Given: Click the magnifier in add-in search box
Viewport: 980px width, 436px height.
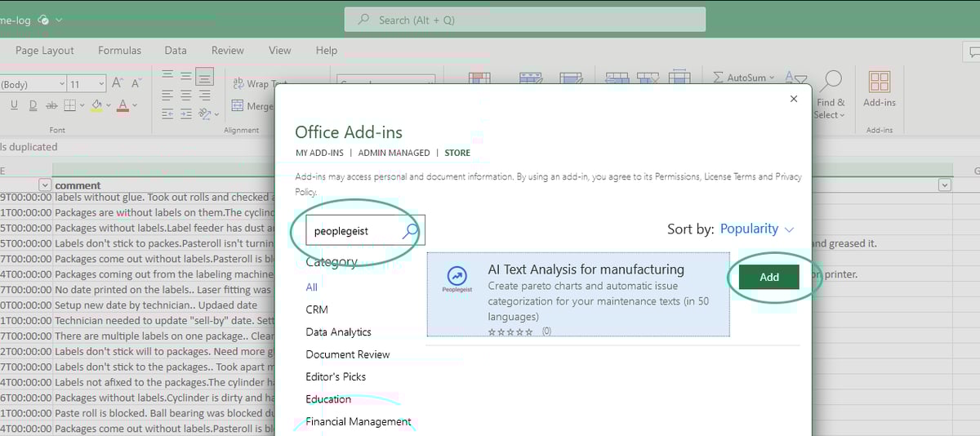Looking at the screenshot, I should tap(411, 231).
